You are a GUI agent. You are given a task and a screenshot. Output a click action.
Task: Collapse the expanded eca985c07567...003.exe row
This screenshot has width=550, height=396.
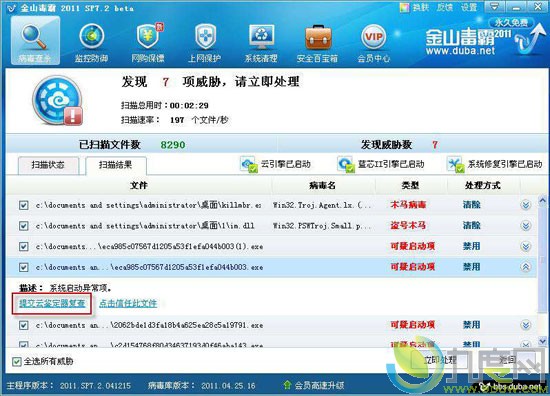(x=525, y=267)
